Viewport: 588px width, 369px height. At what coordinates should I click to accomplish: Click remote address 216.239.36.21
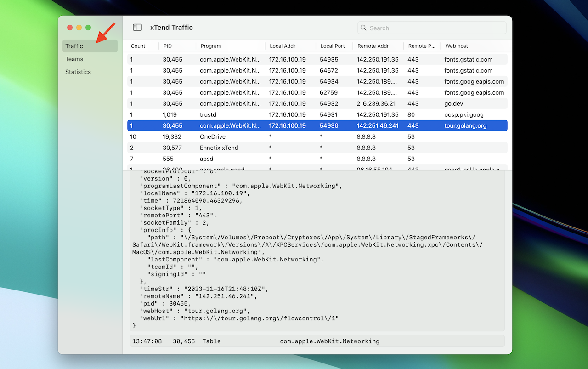[x=376, y=103]
